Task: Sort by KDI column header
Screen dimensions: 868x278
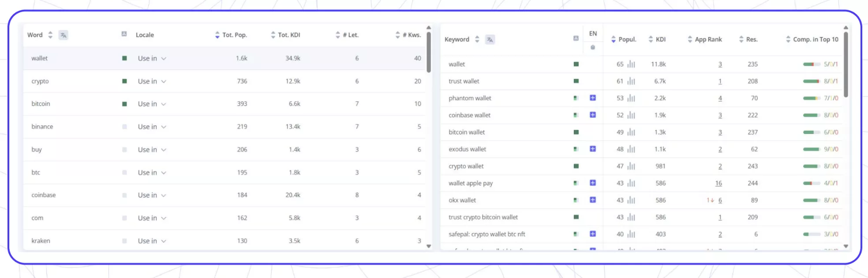Action: [657, 39]
